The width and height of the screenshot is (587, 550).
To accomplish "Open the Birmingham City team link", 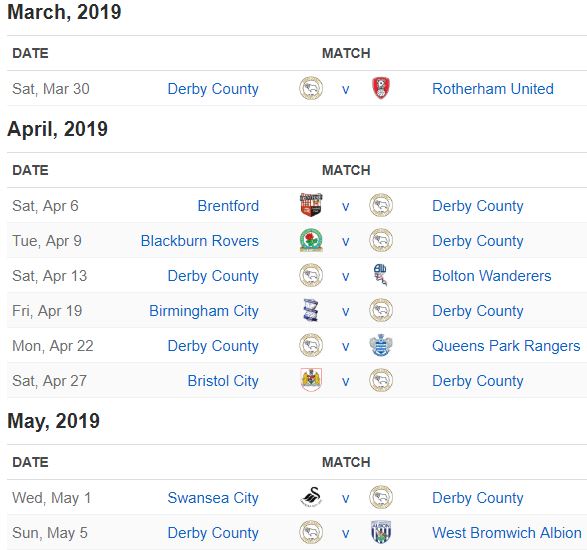I will click(204, 311).
